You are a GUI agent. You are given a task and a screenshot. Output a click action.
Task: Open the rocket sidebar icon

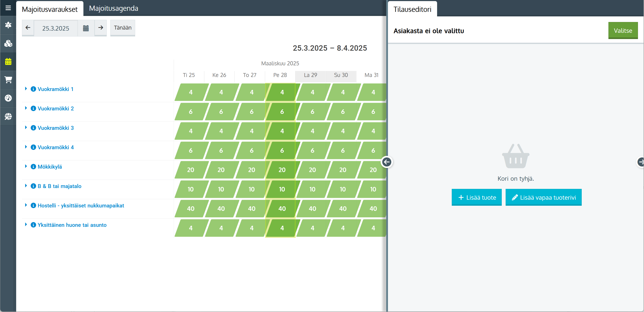(8, 25)
